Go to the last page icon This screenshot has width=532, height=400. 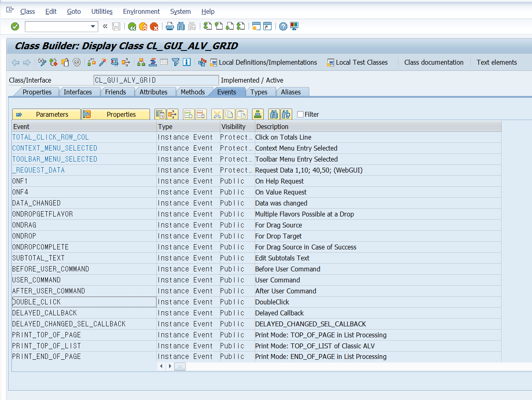241,26
